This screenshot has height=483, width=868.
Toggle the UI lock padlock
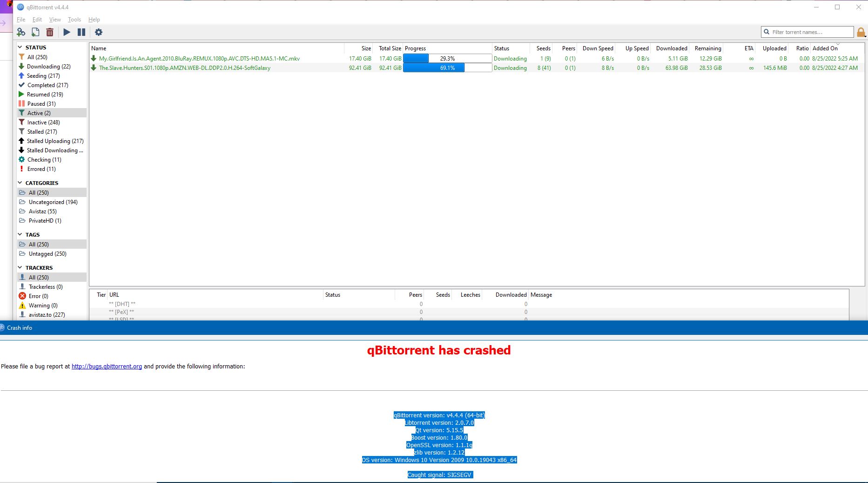[x=861, y=32]
